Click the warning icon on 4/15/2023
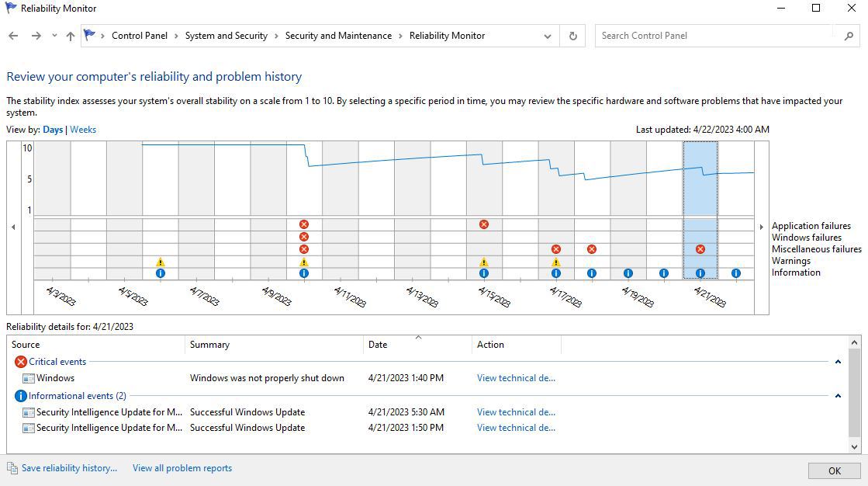This screenshot has width=868, height=486. [484, 262]
